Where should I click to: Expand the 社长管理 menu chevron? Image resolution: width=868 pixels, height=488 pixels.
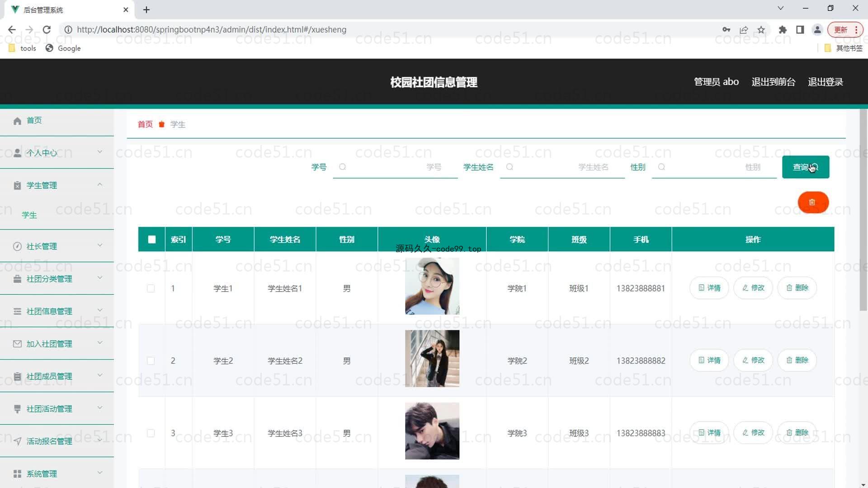click(x=100, y=245)
